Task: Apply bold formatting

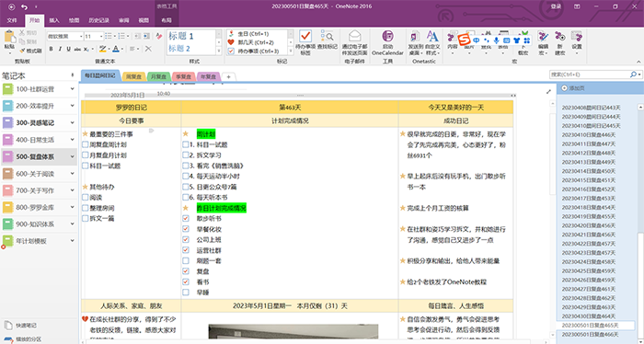Action: click(x=51, y=50)
